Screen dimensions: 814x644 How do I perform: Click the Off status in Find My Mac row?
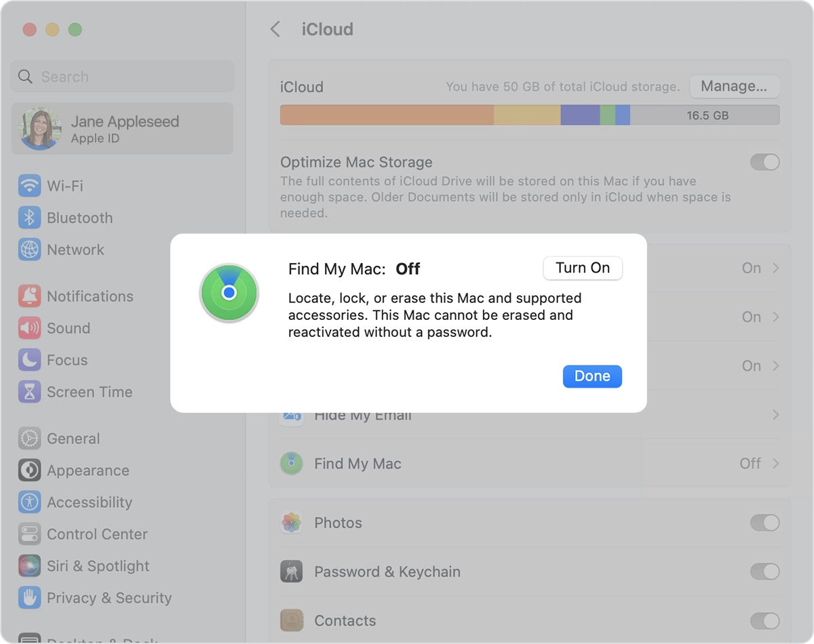tap(750, 464)
